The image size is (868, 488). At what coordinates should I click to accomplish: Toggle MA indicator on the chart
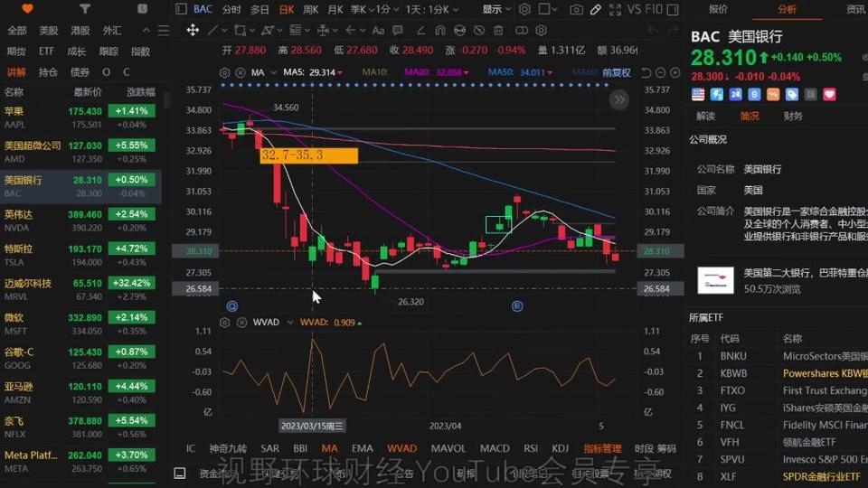329,448
